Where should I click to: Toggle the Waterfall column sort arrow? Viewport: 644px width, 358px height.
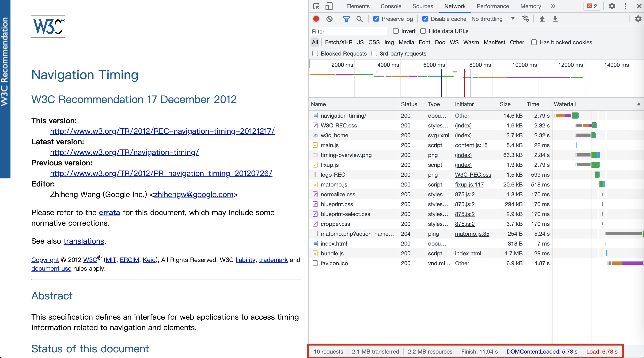(639, 104)
